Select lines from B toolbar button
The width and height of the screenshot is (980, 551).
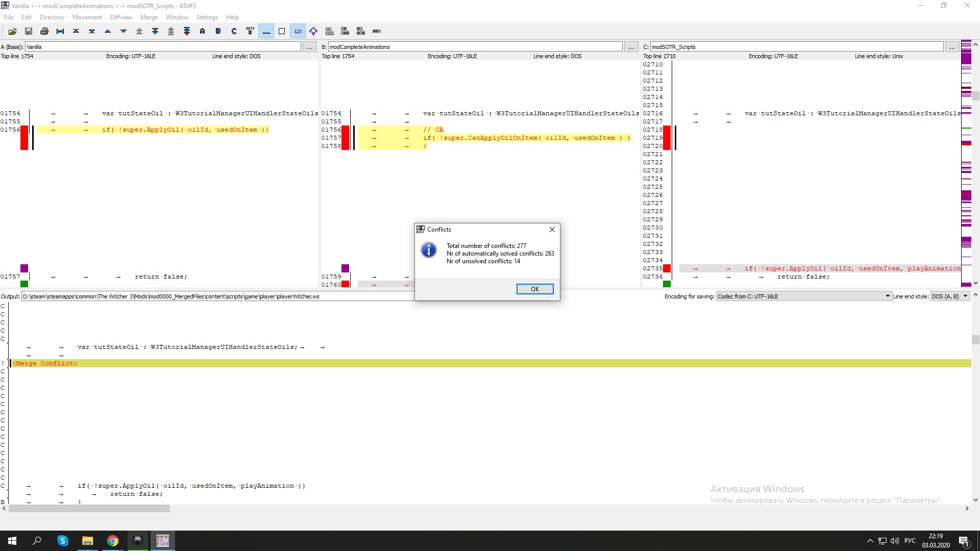218,31
